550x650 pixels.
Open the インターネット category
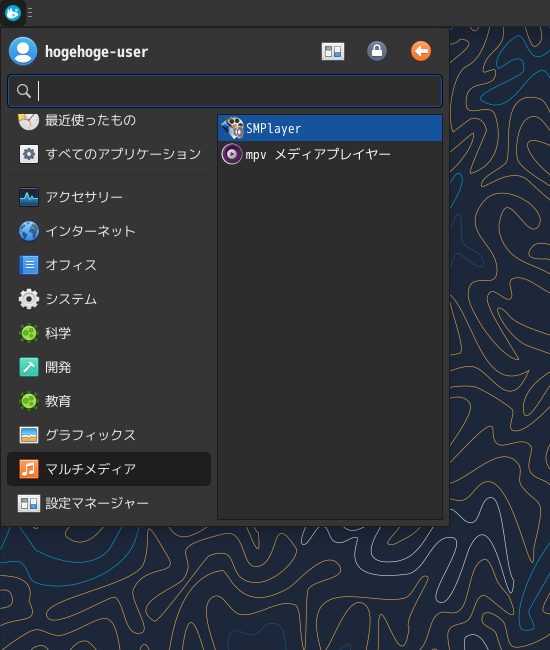coord(109,231)
